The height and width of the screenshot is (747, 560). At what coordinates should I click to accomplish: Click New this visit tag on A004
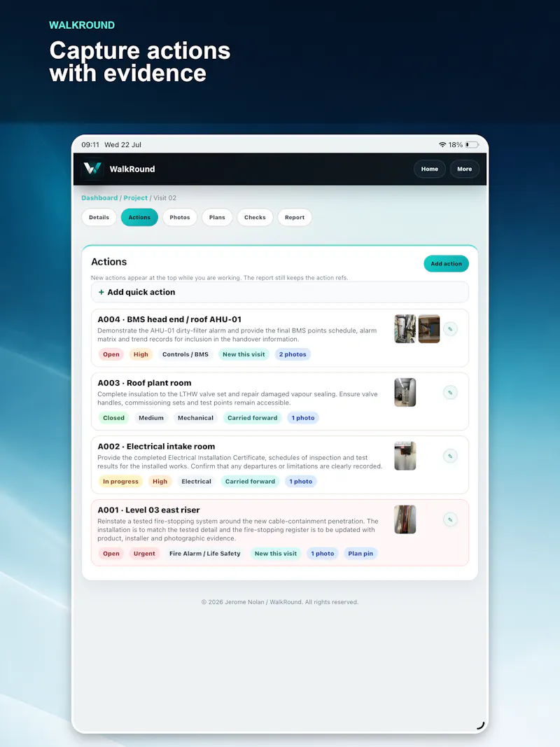coord(244,354)
